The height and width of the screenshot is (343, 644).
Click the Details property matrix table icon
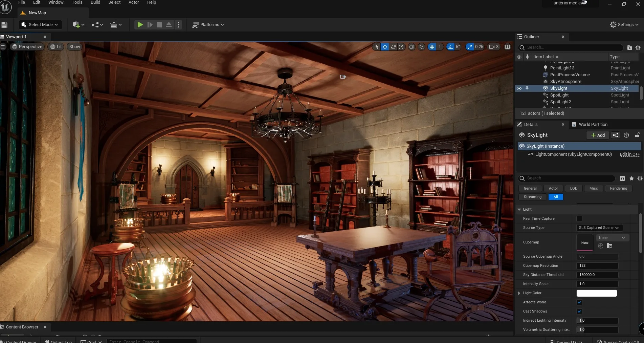click(622, 178)
